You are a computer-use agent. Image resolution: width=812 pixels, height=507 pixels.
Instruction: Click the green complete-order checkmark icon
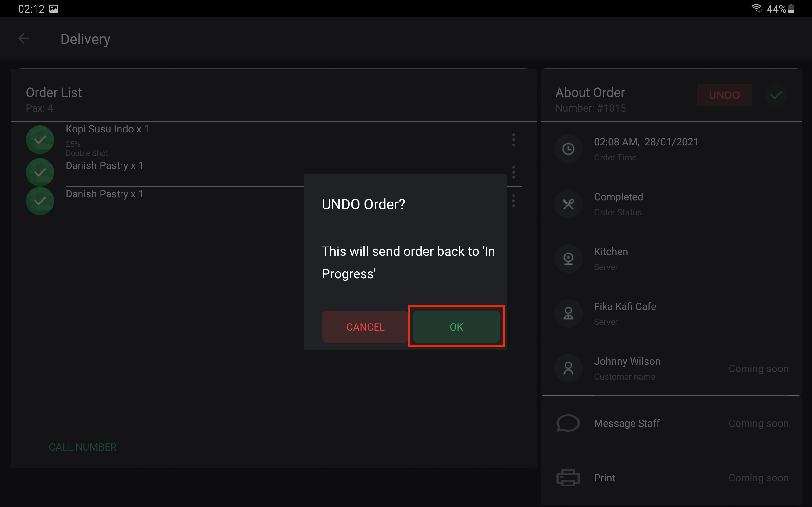776,95
